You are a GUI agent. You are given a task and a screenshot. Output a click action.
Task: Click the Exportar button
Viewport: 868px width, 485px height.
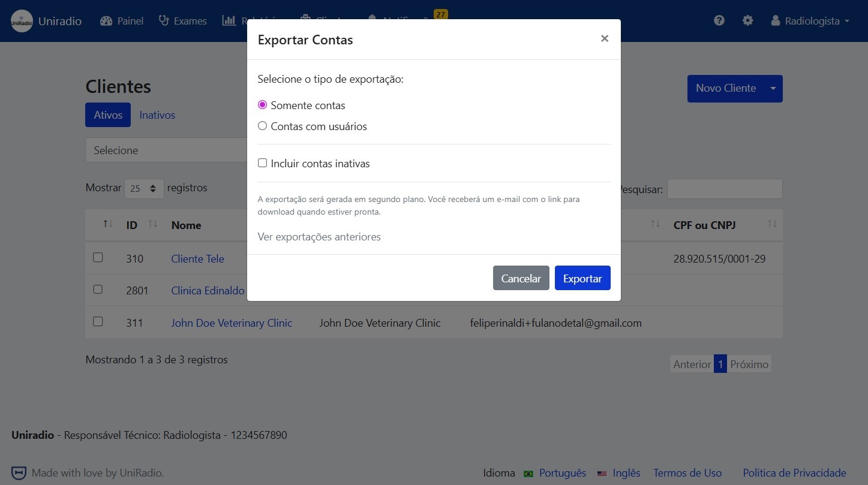click(x=582, y=278)
